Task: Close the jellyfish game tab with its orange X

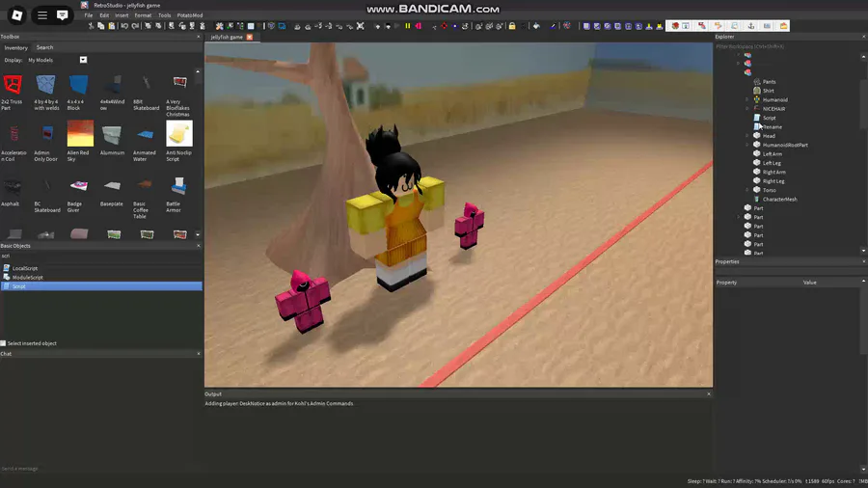Action: pyautogui.click(x=250, y=37)
